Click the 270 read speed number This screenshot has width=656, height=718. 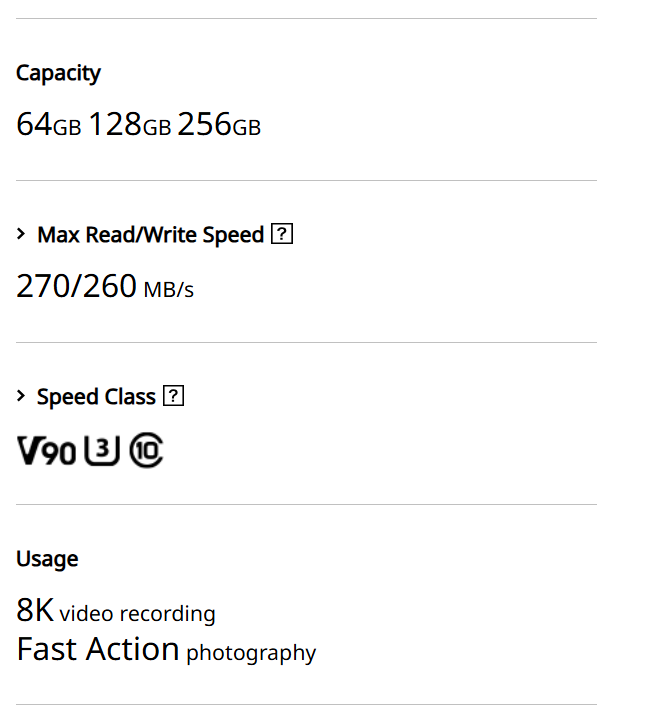click(43, 287)
